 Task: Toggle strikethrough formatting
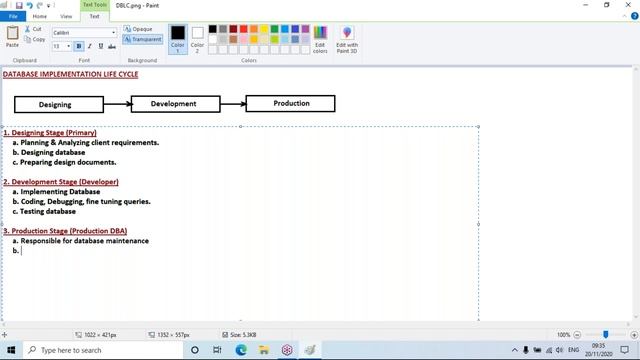[x=112, y=46]
